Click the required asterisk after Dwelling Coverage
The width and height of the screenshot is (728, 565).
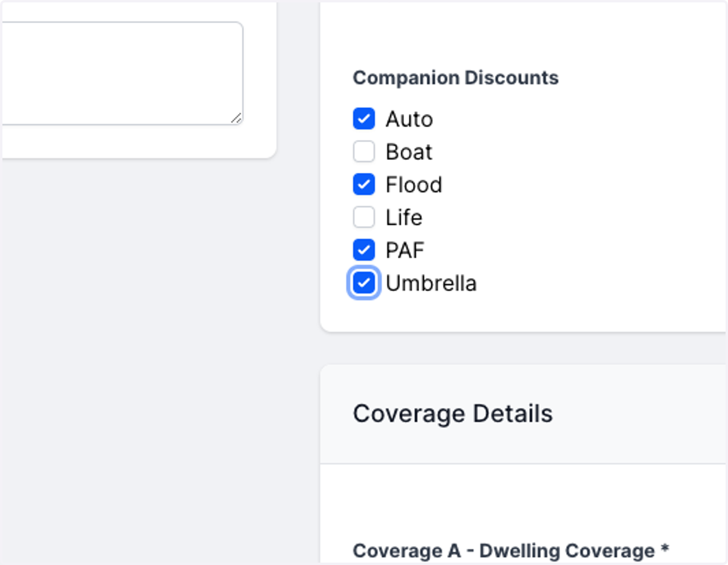pos(665,549)
